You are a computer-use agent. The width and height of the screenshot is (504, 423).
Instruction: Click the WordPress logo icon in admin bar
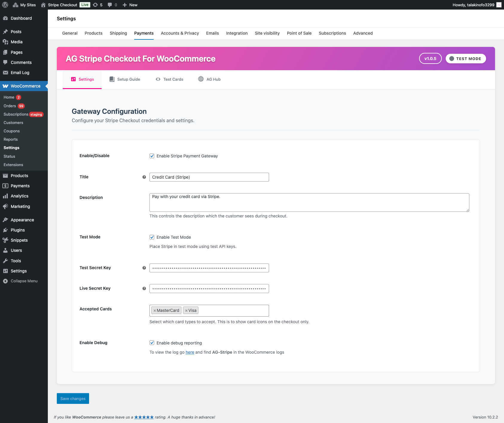(x=5, y=5)
